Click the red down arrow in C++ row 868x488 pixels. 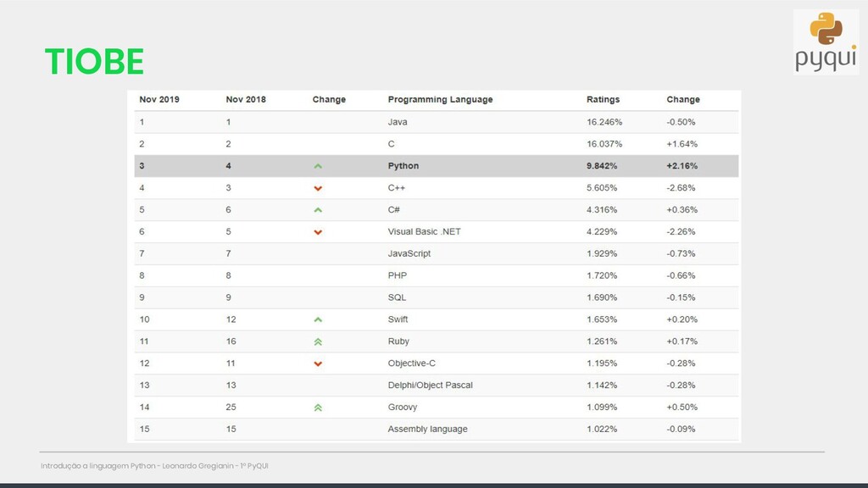coord(318,188)
